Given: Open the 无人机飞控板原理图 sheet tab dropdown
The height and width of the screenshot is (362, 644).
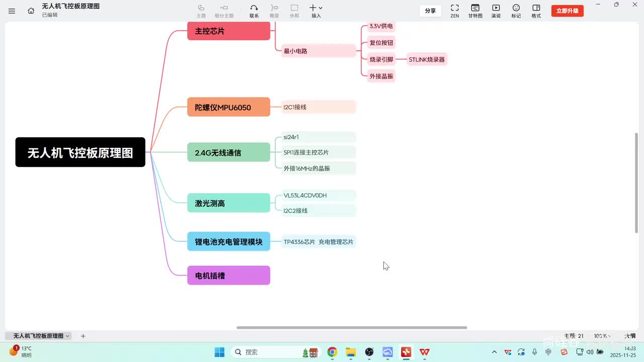Looking at the screenshot, I should click(x=67, y=336).
